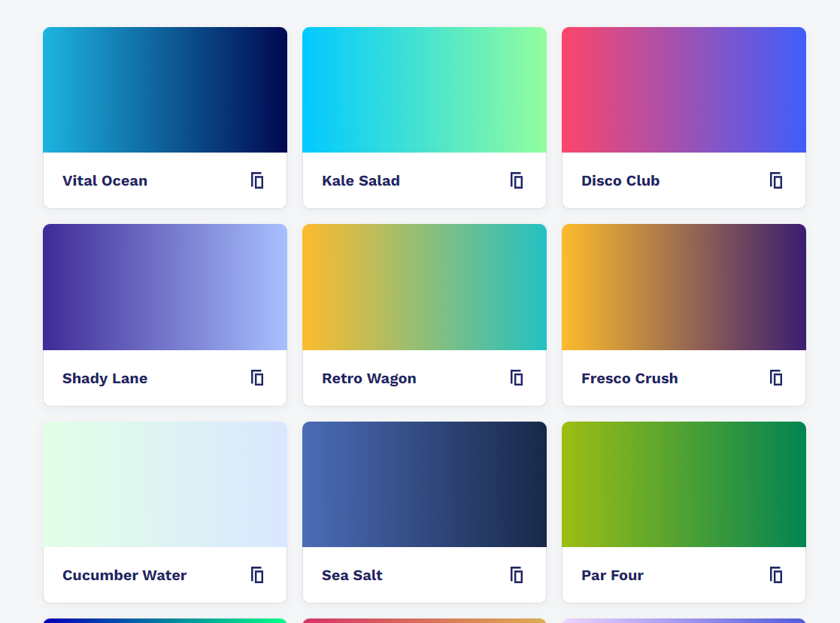This screenshot has width=840, height=623.
Task: Select the Disco Club gradient swatch
Action: pyautogui.click(x=684, y=90)
